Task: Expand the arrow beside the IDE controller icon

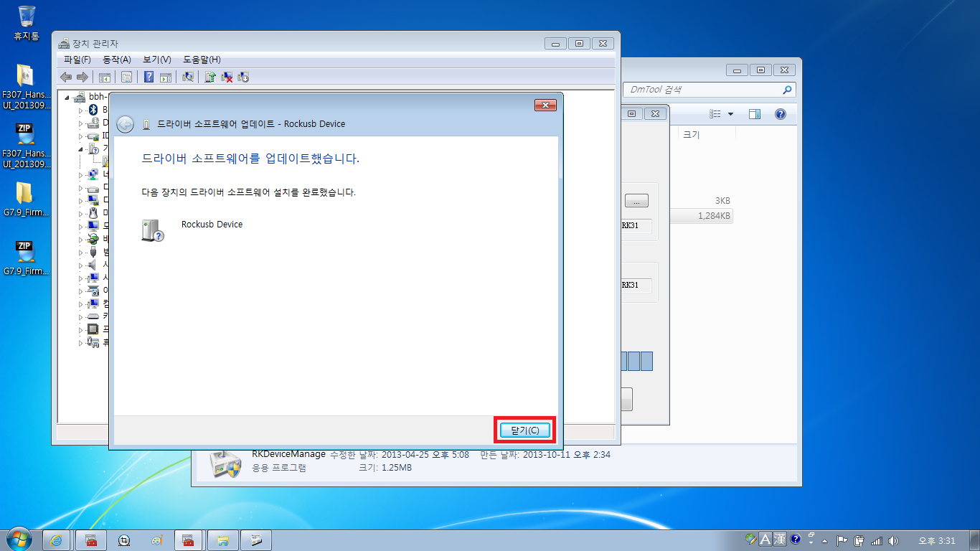Action: point(81,136)
